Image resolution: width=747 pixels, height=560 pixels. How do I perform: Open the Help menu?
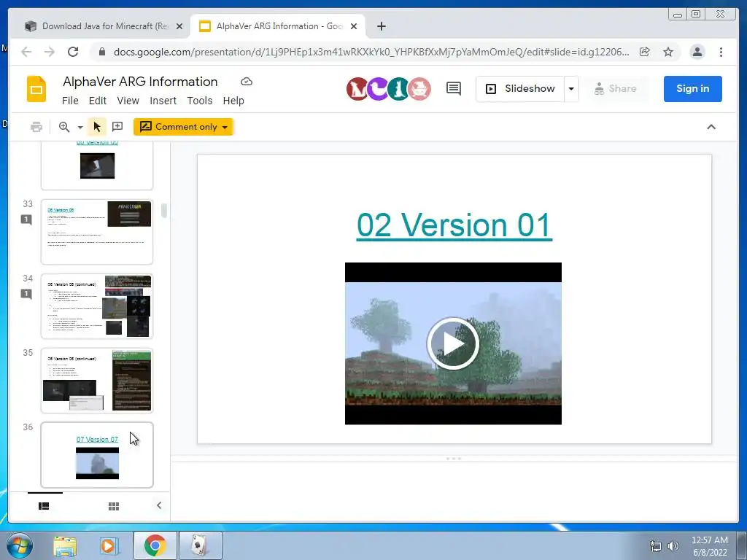coord(233,101)
